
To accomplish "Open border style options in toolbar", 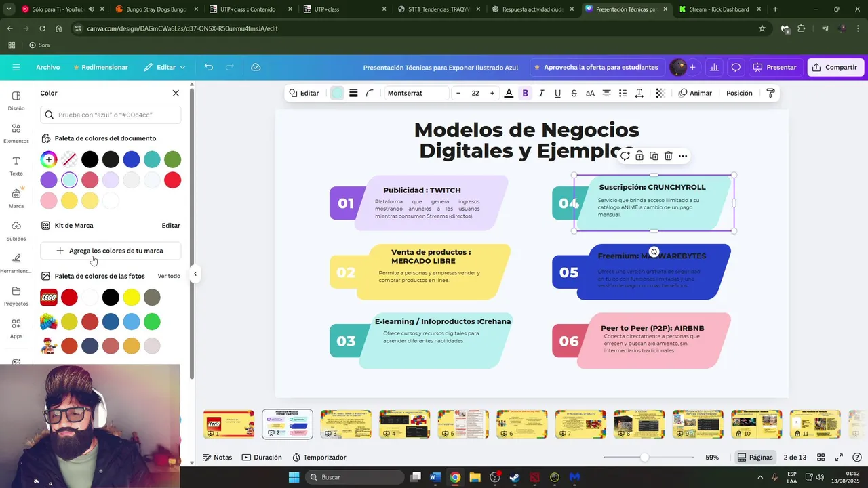I will pos(353,93).
